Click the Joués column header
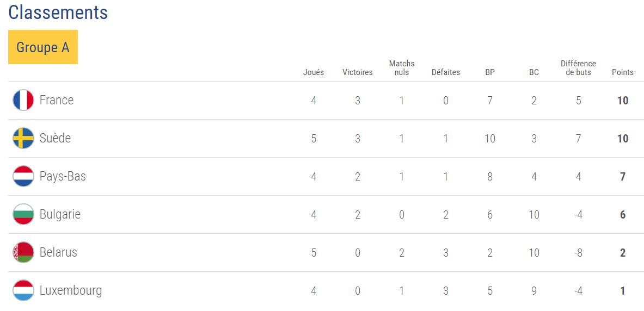Image resolution: width=644 pixels, height=311 pixels. tap(314, 72)
